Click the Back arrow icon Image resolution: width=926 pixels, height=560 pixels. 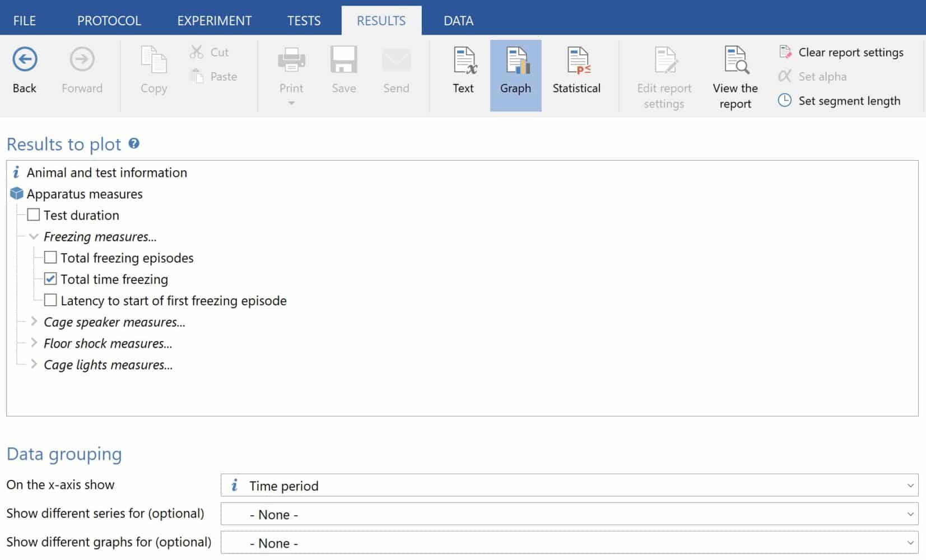25,60
